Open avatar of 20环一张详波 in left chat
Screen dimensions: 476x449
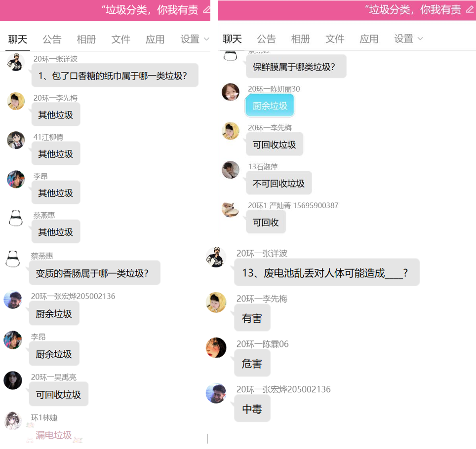(16, 62)
